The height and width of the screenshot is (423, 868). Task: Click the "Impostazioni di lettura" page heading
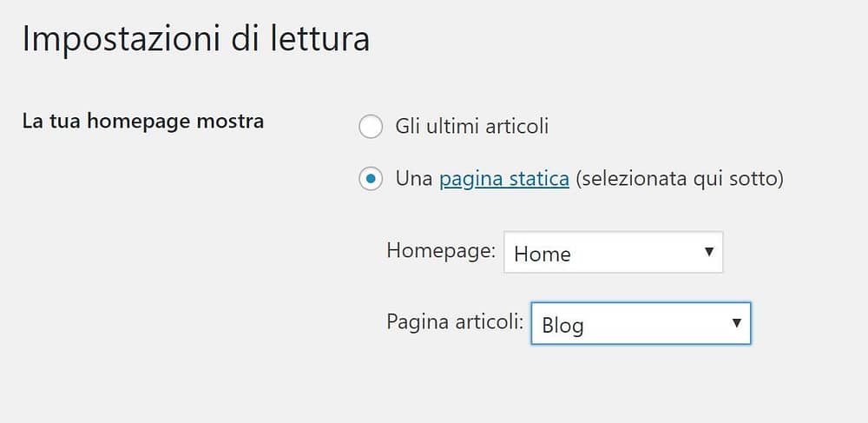point(196,41)
